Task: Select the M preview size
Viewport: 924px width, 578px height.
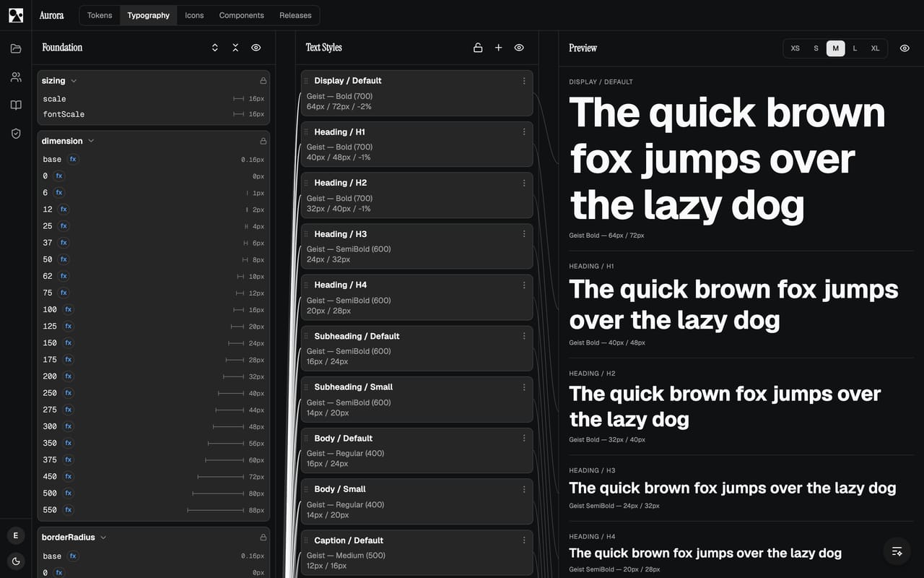Action: coord(836,48)
